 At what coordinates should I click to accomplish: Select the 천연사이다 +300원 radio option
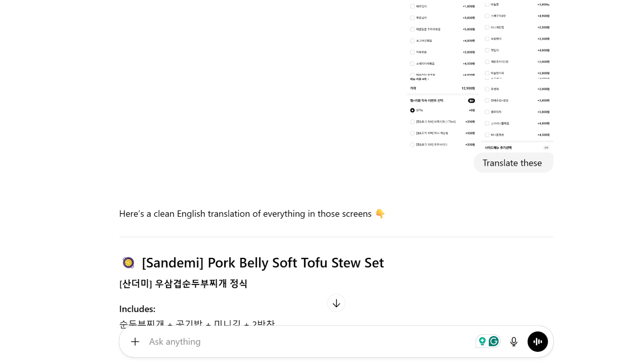(413, 144)
